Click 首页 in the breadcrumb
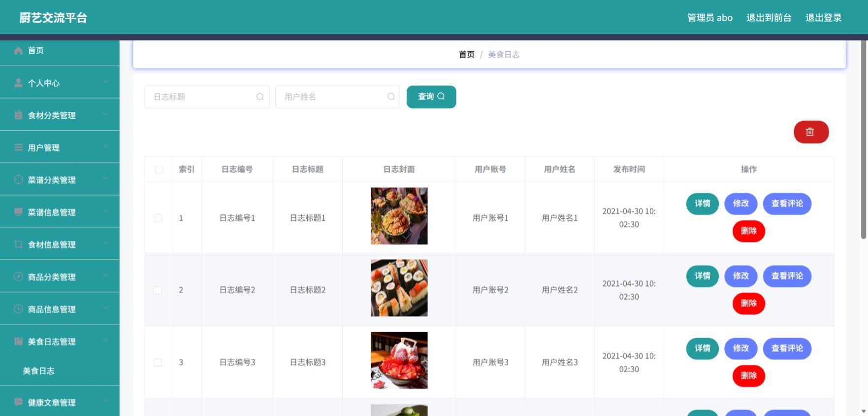 pyautogui.click(x=466, y=54)
